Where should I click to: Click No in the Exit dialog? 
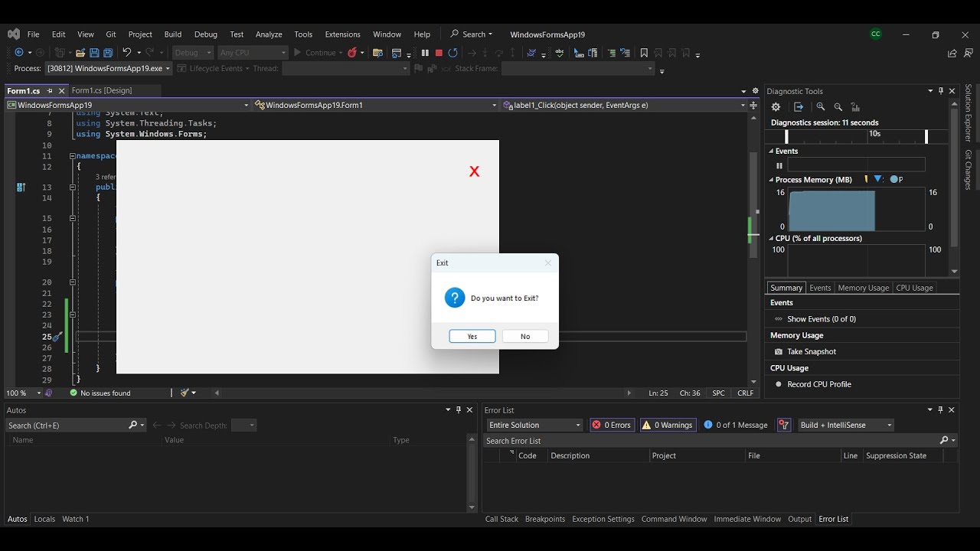click(x=525, y=337)
